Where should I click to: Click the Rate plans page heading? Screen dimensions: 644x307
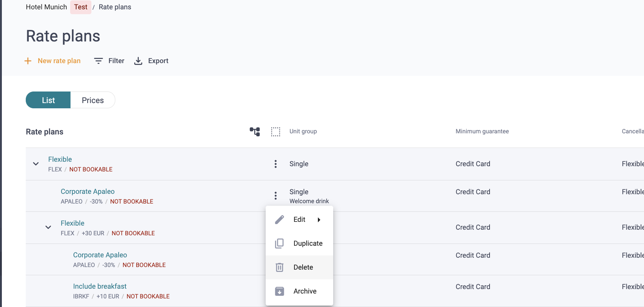[x=63, y=36]
